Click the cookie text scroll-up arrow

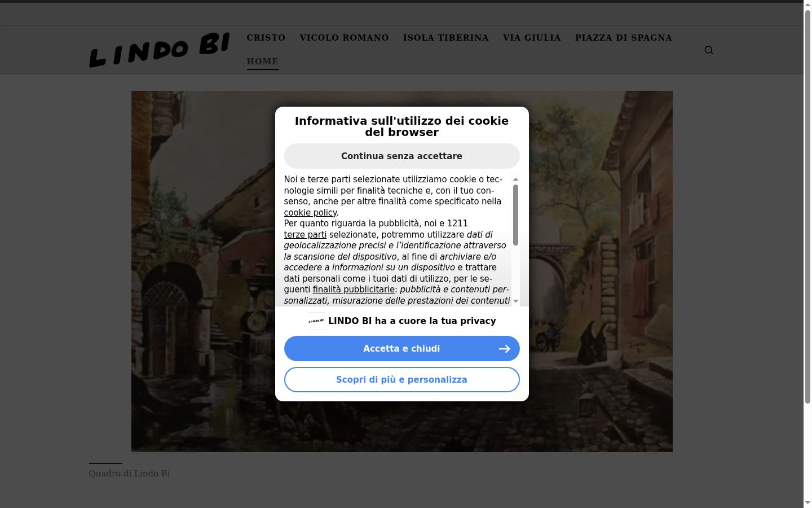click(515, 179)
